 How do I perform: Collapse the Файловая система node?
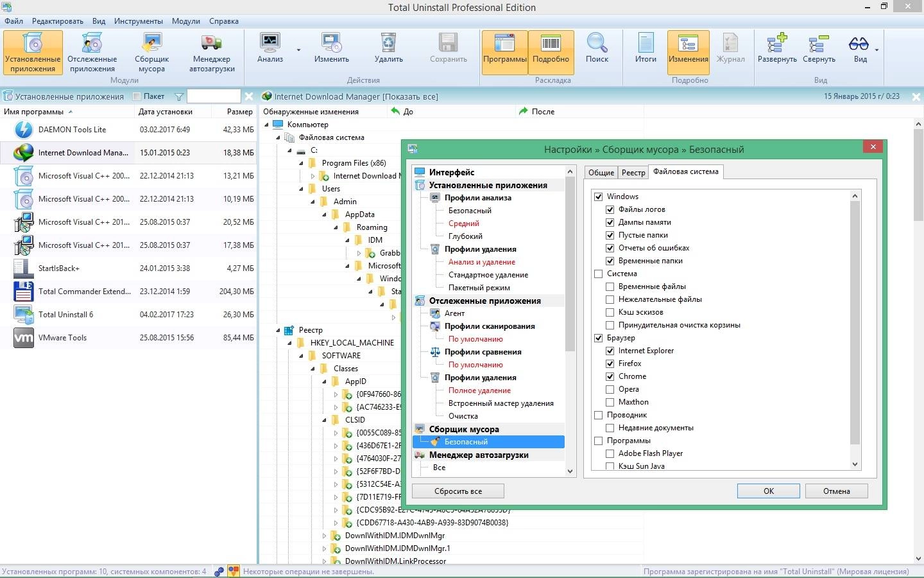click(278, 137)
